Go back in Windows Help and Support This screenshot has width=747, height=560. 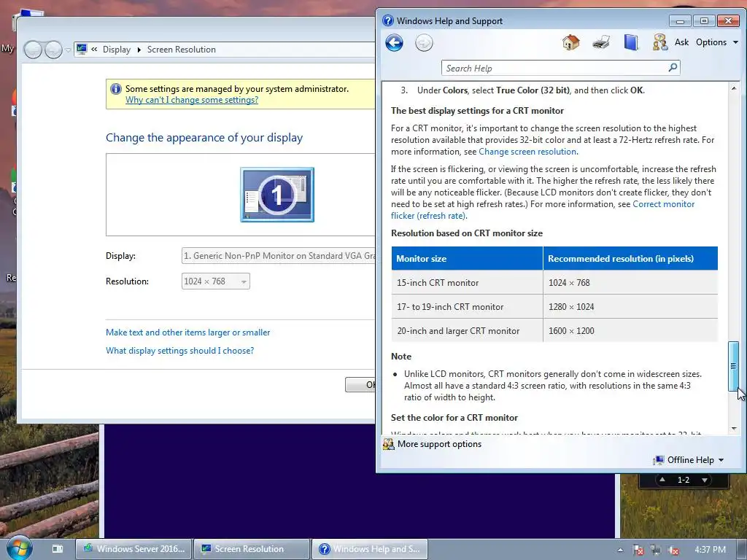[394, 43]
